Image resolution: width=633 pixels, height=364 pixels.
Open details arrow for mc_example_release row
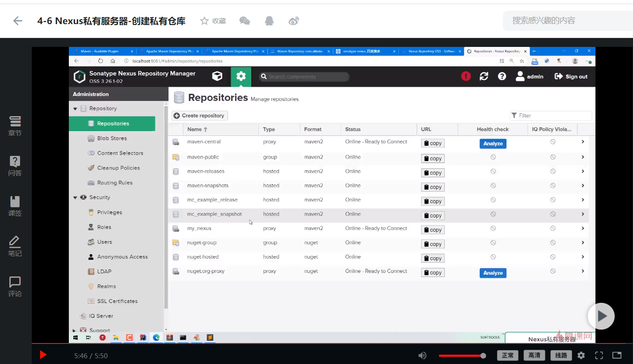point(583,200)
